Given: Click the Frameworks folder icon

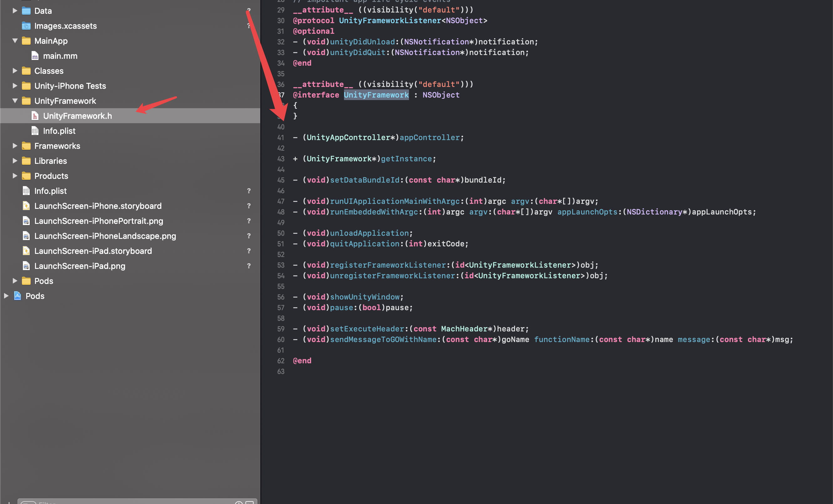Looking at the screenshot, I should pyautogui.click(x=26, y=146).
